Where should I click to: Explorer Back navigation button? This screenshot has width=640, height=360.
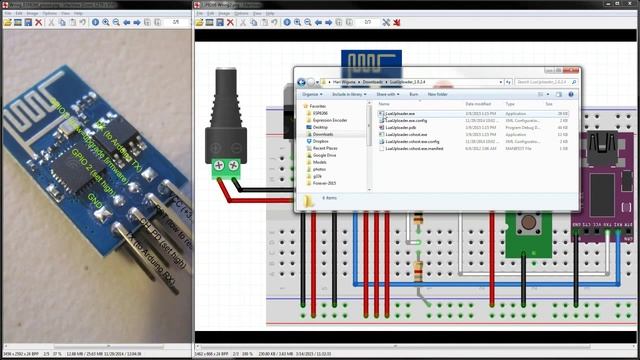point(302,82)
